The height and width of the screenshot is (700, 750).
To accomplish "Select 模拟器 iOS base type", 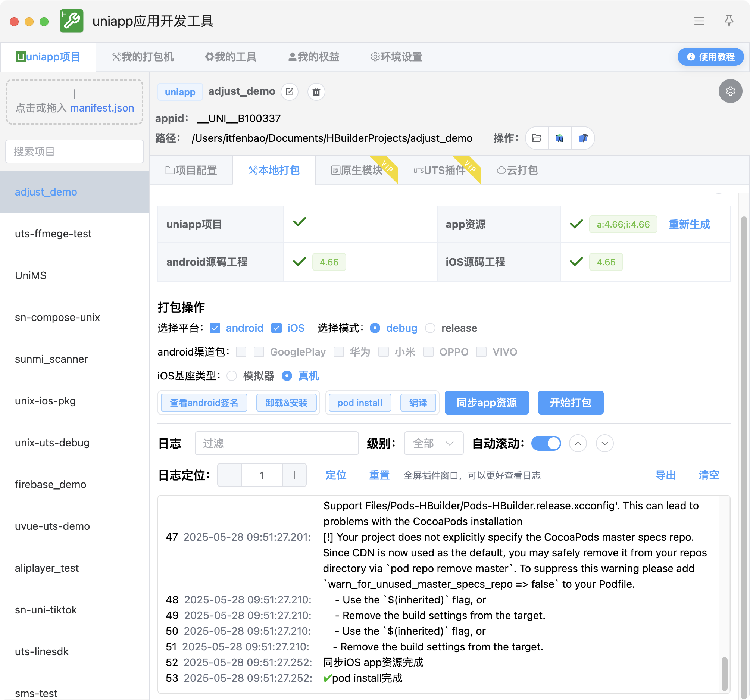I will (232, 376).
